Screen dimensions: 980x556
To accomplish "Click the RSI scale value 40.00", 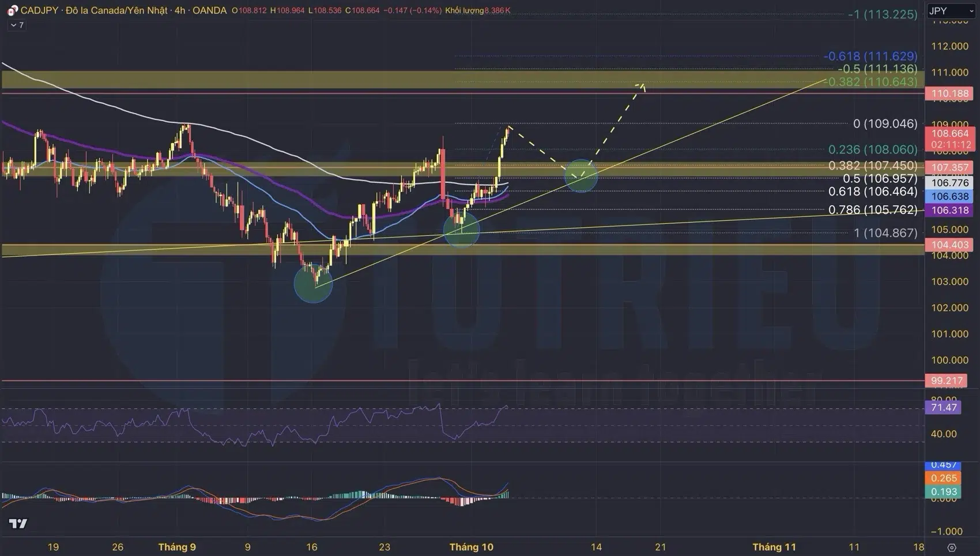I will 944,434.
